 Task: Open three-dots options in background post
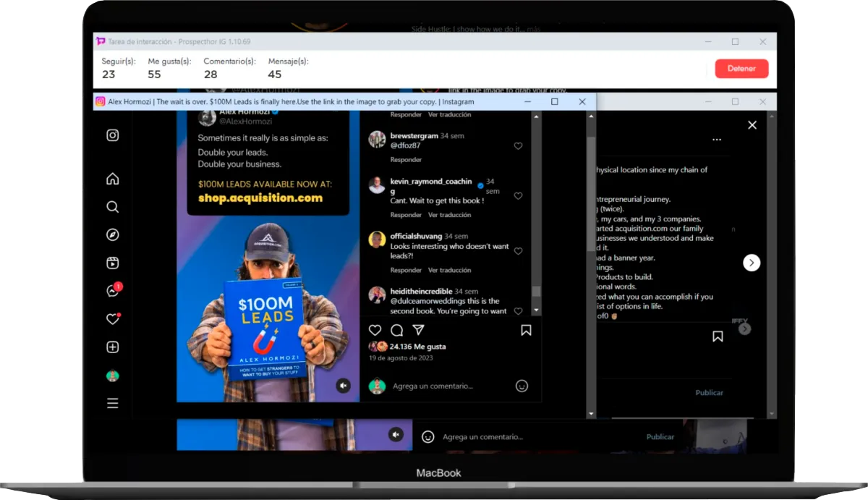click(717, 140)
